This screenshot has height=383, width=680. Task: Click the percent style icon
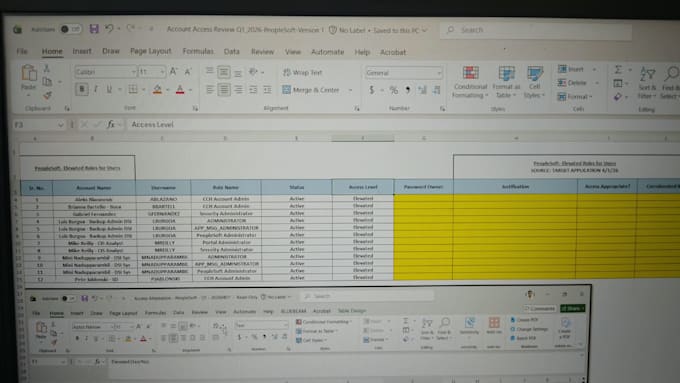tap(393, 90)
